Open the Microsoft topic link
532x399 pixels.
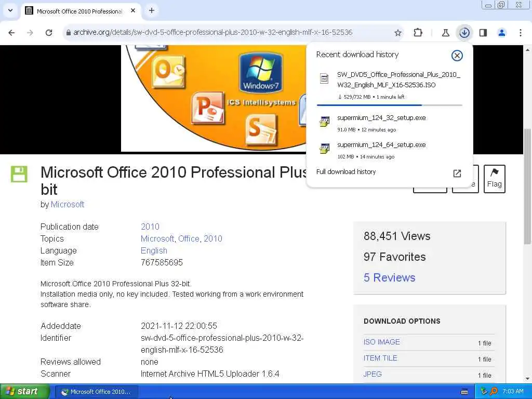(x=157, y=238)
